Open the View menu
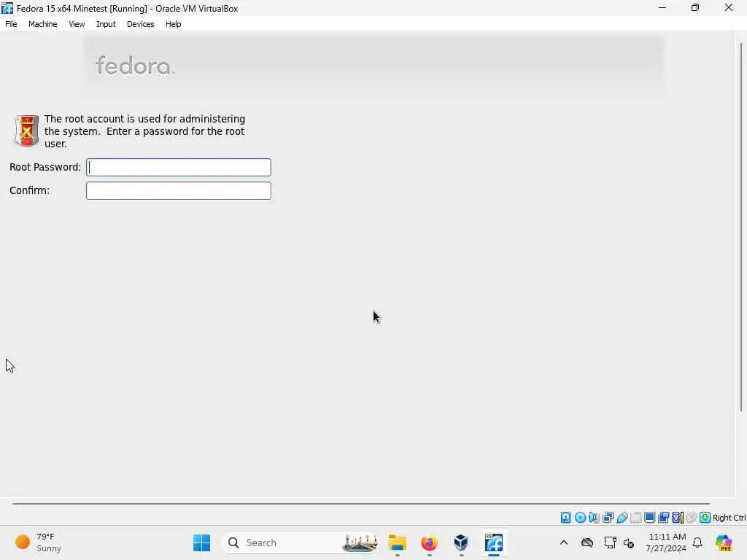747x560 pixels. point(77,24)
